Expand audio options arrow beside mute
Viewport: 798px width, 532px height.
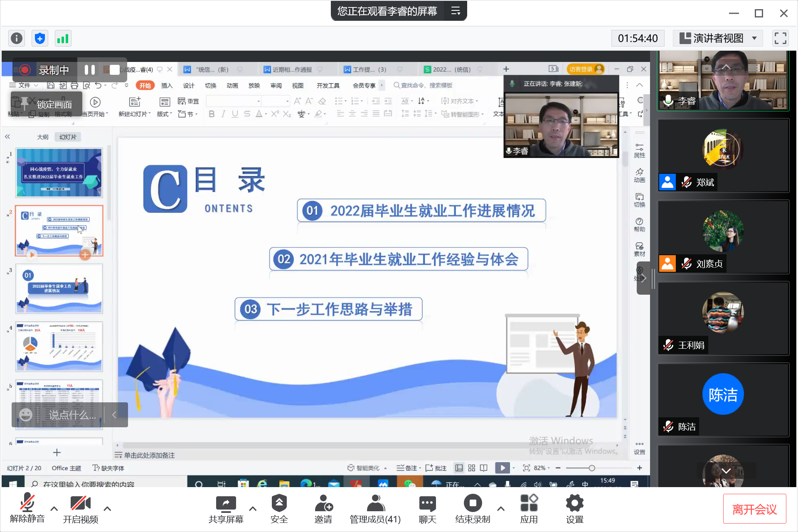[54, 509]
